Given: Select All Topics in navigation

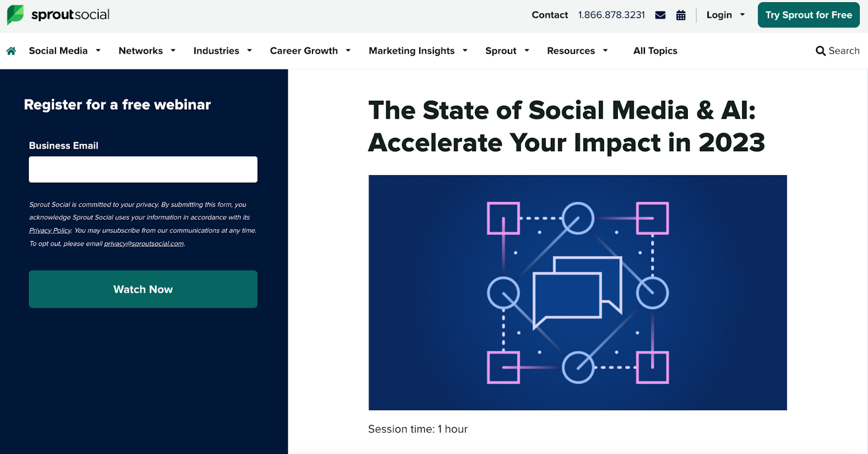Looking at the screenshot, I should (x=655, y=51).
